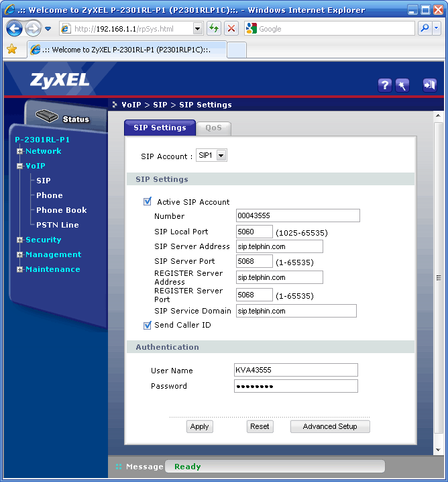Screen dimensions: 448x482
Task: Click the ZyXEL logo
Action: coord(60,81)
